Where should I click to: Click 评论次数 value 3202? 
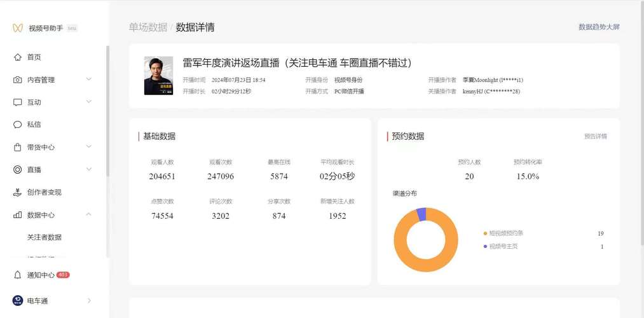[221, 216]
